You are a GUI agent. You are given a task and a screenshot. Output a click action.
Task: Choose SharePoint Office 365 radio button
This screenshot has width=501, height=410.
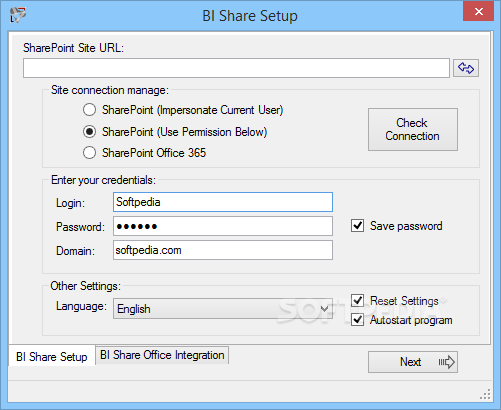[x=89, y=153]
